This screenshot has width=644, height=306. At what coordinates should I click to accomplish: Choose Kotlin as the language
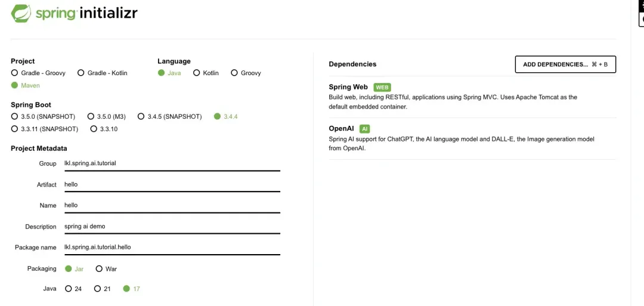[206, 73]
